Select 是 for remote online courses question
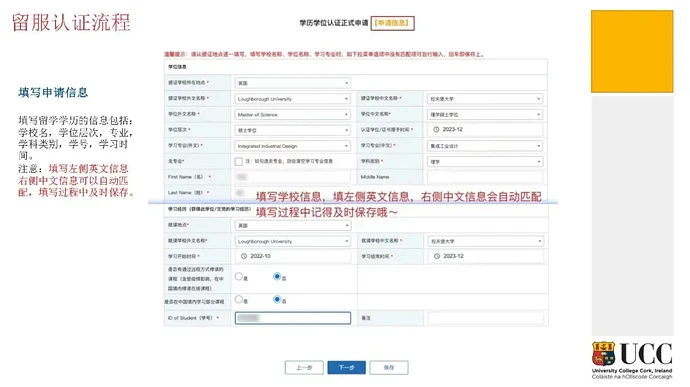This screenshot has height=387, width=690. tap(239, 276)
